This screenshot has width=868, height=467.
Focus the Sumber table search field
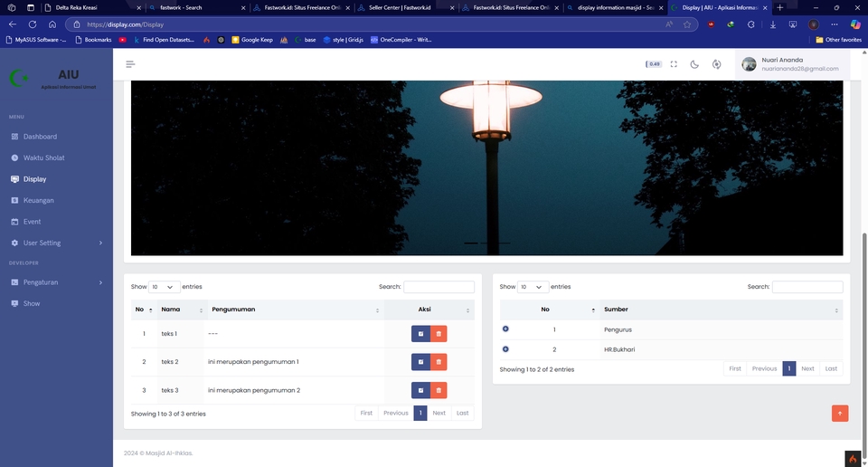(x=807, y=286)
